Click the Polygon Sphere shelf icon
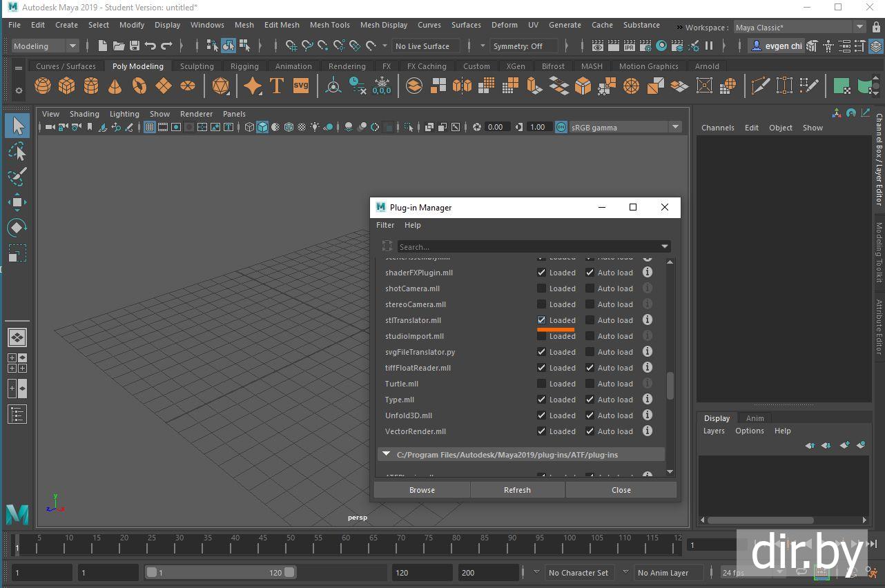885x588 pixels. point(43,86)
